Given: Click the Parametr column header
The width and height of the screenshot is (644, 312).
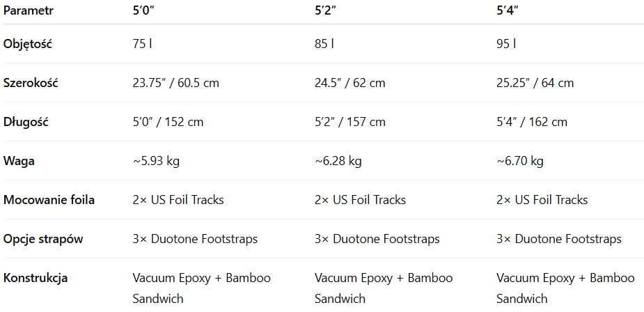Looking at the screenshot, I should (x=28, y=11).
